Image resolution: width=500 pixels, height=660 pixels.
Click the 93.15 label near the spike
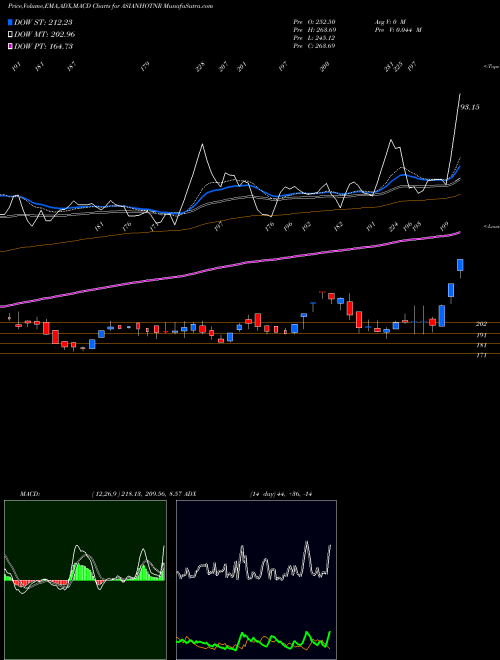coord(469,107)
